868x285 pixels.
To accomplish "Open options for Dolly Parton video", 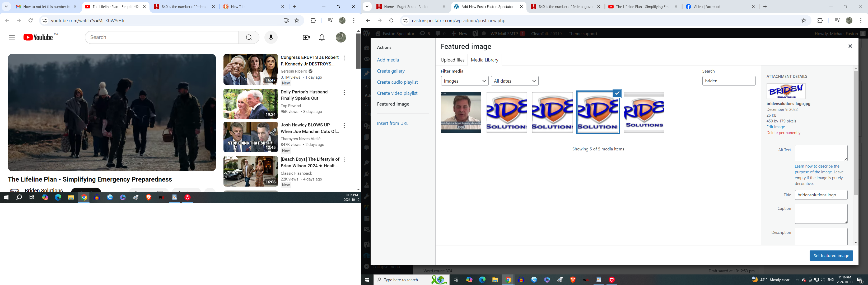I will pyautogui.click(x=344, y=93).
